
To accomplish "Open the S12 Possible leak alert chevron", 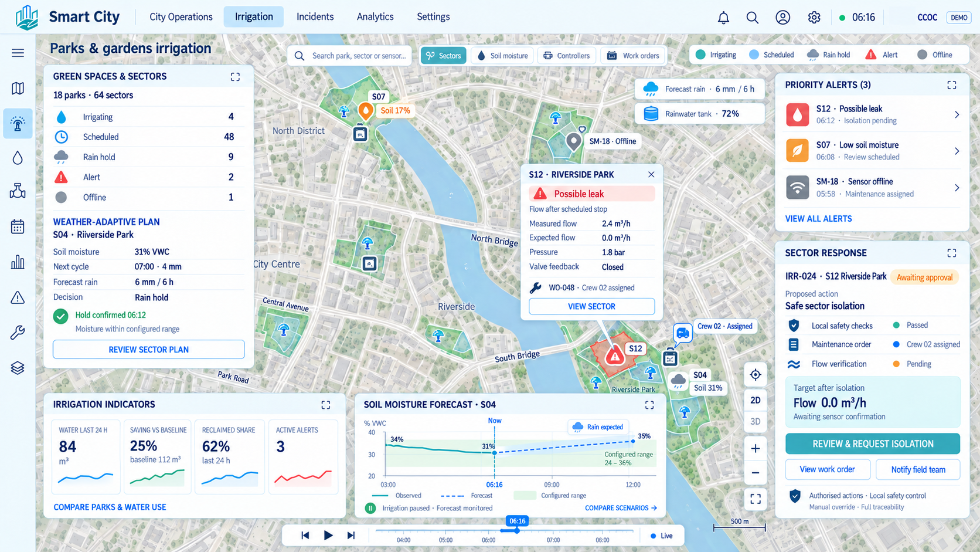I will point(957,114).
